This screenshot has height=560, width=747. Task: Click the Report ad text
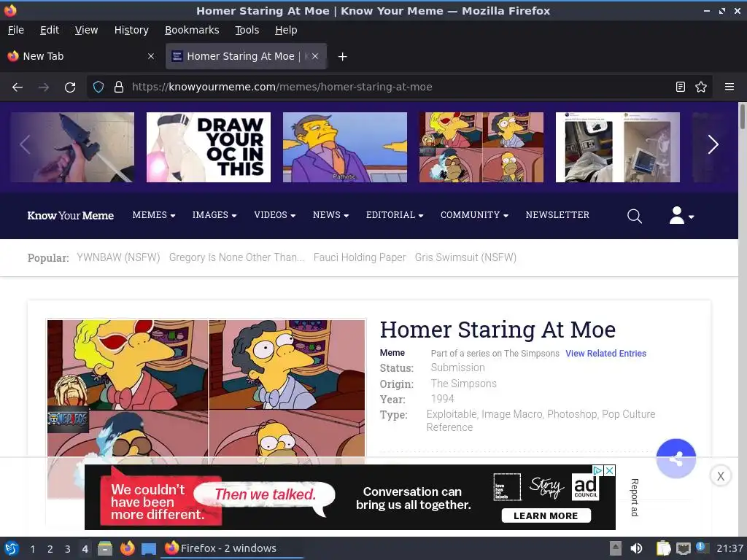click(x=634, y=497)
